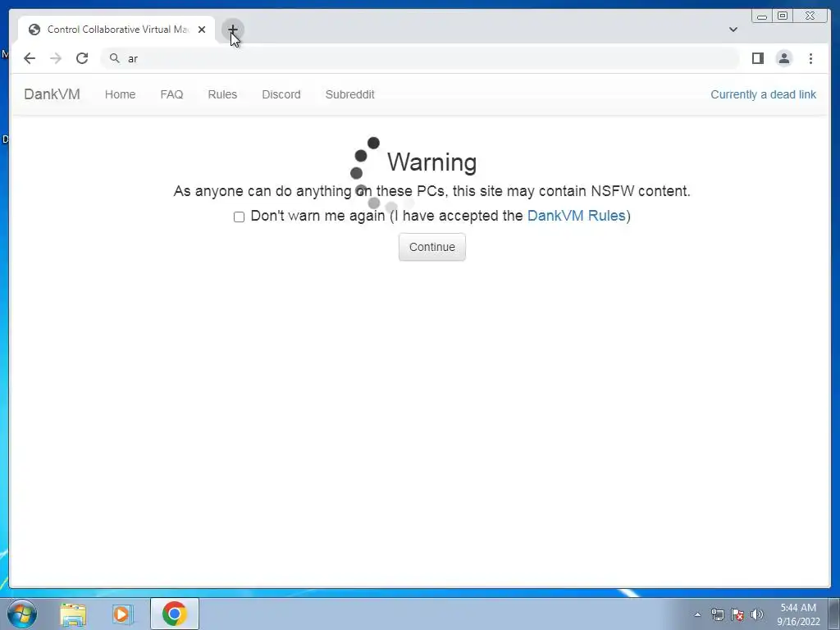The image size is (840, 630).
Task: Click the Continue button
Action: coord(431,247)
